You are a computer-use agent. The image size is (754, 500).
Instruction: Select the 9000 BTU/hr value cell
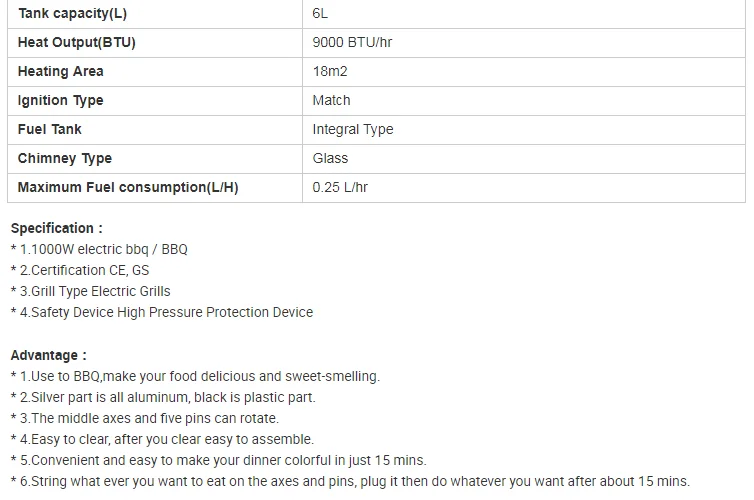[524, 43]
